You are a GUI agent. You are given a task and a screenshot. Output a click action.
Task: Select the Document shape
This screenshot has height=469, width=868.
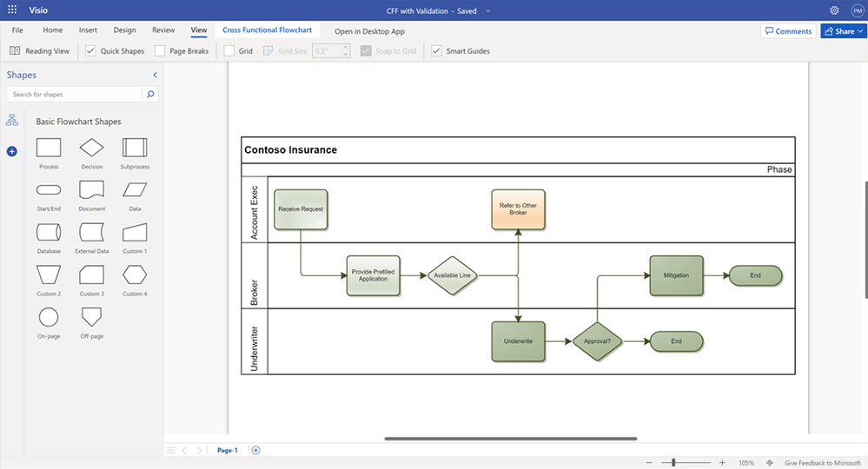[91, 189]
